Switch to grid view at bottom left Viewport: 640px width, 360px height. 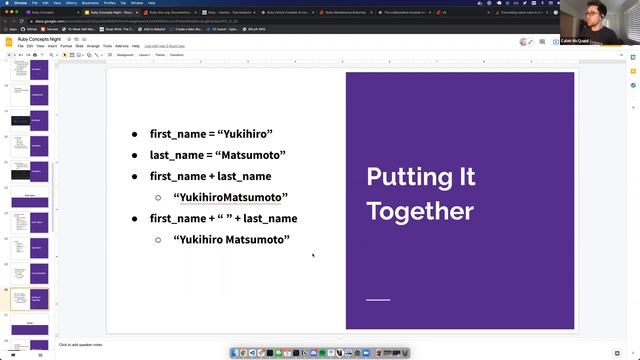[40, 355]
